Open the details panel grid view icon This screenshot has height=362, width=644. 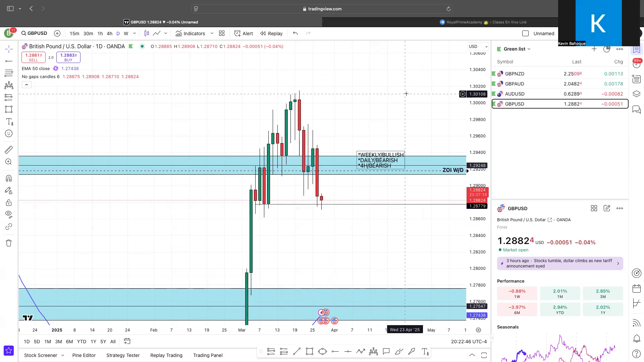point(594,208)
